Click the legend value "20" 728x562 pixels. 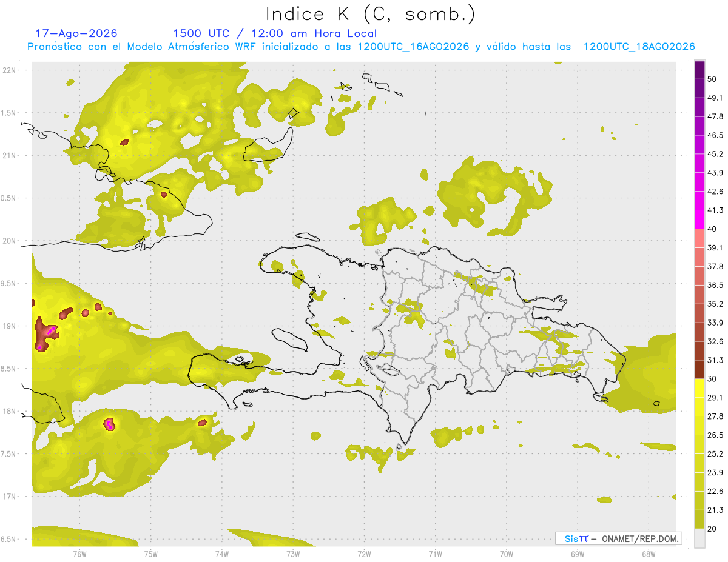pos(713,529)
